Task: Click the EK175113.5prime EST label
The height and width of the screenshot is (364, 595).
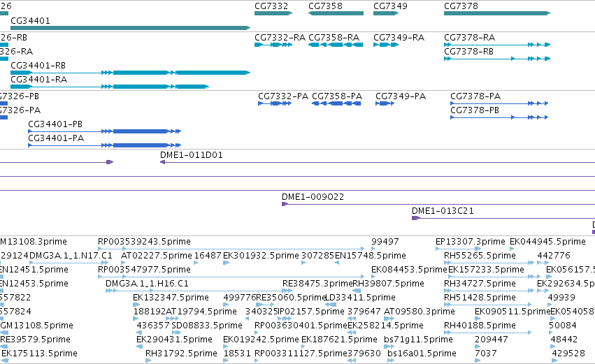Action: [x=39, y=354]
